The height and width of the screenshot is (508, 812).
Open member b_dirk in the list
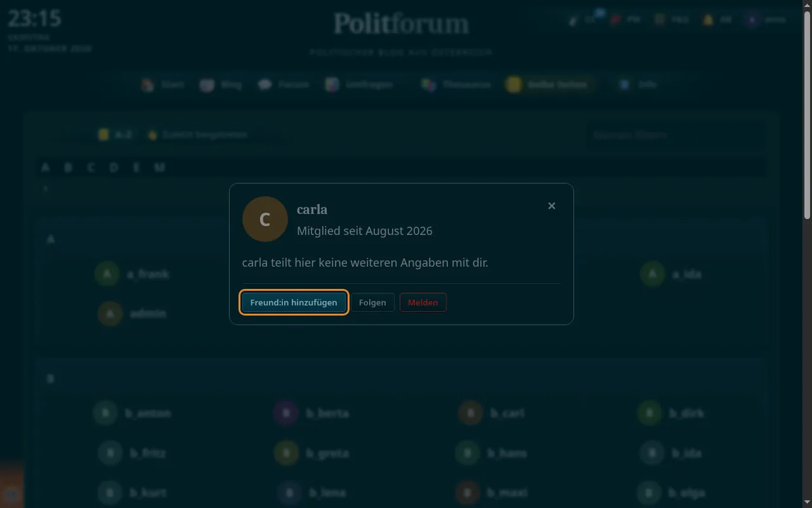point(671,413)
